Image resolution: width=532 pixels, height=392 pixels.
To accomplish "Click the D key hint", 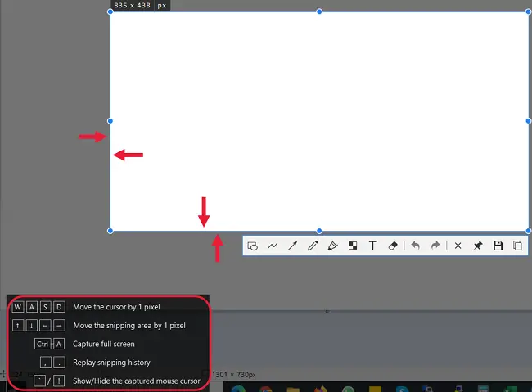I will click(x=59, y=307).
